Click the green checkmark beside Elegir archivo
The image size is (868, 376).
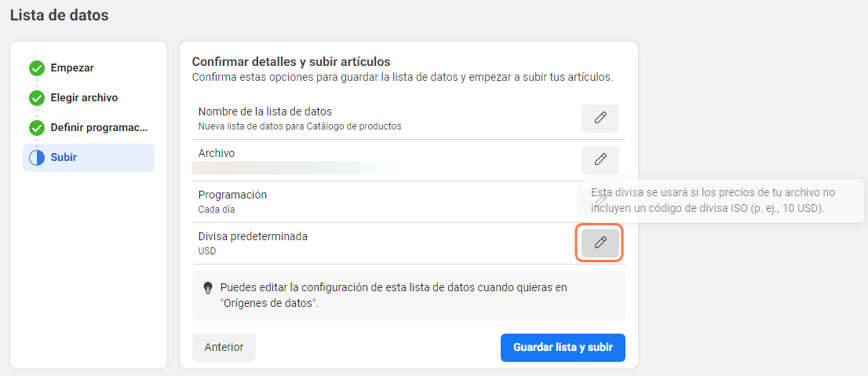click(x=37, y=99)
